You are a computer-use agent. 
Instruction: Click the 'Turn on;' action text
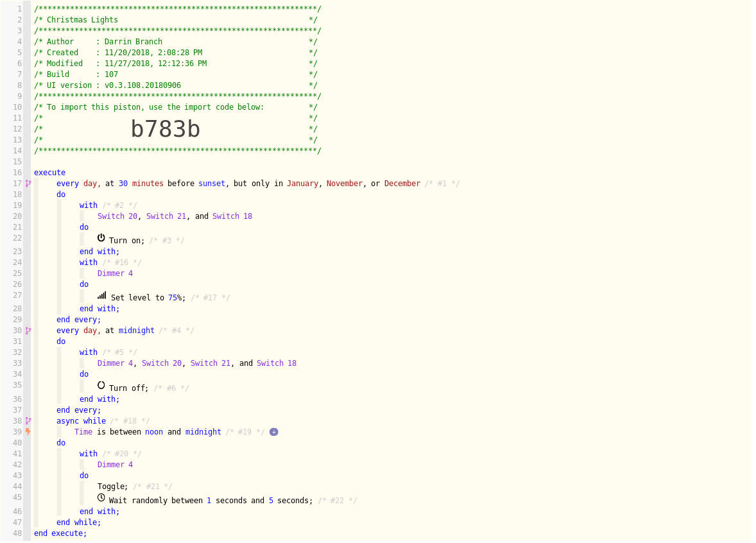coord(127,242)
